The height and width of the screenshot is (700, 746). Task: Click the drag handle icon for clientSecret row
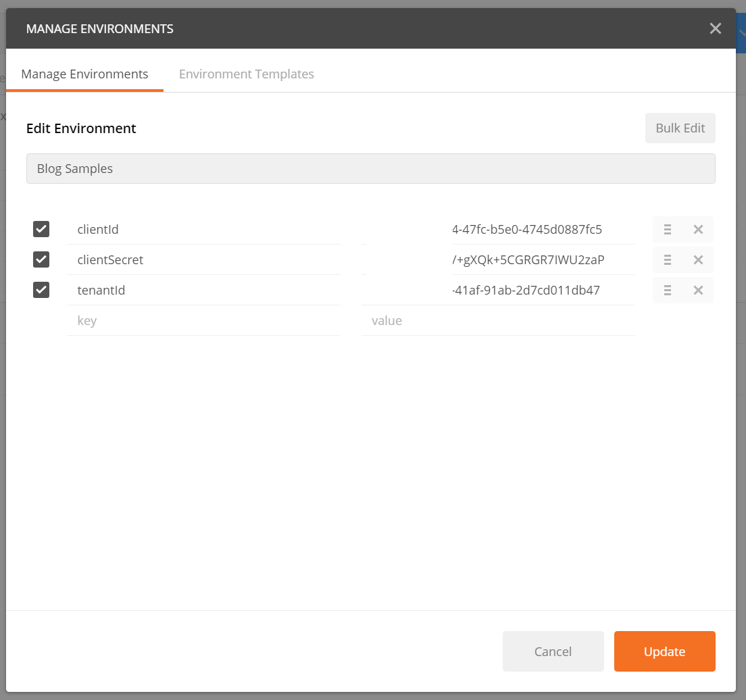tap(667, 260)
